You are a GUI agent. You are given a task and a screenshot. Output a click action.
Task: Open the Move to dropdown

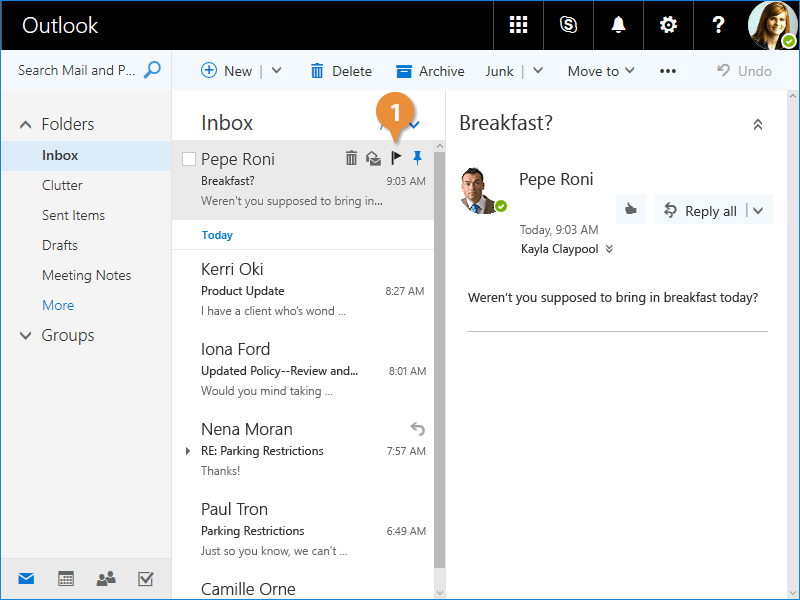[600, 71]
